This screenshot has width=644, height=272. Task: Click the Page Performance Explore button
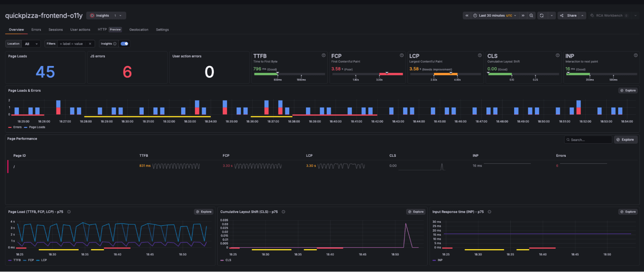point(626,140)
